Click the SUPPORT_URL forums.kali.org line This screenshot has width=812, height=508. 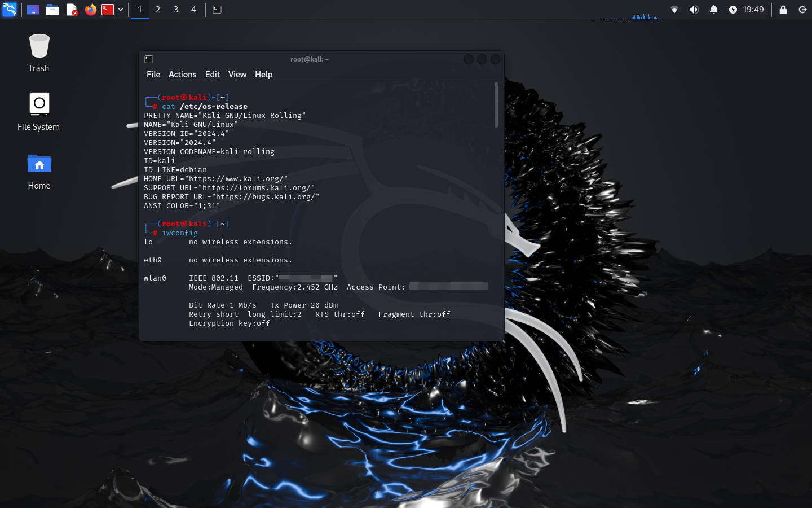pyautogui.click(x=230, y=188)
